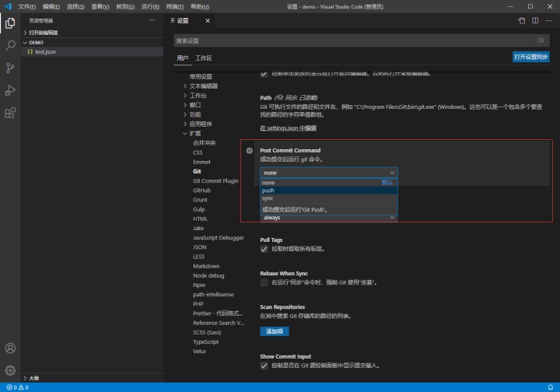Open the Extensions view
Image resolution: width=560 pixels, height=392 pixels.
(10, 113)
